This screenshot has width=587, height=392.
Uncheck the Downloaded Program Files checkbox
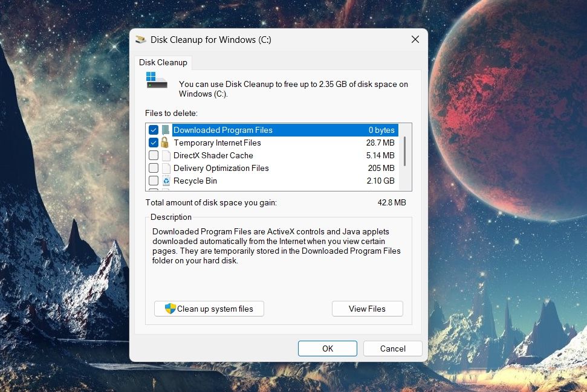tap(154, 130)
